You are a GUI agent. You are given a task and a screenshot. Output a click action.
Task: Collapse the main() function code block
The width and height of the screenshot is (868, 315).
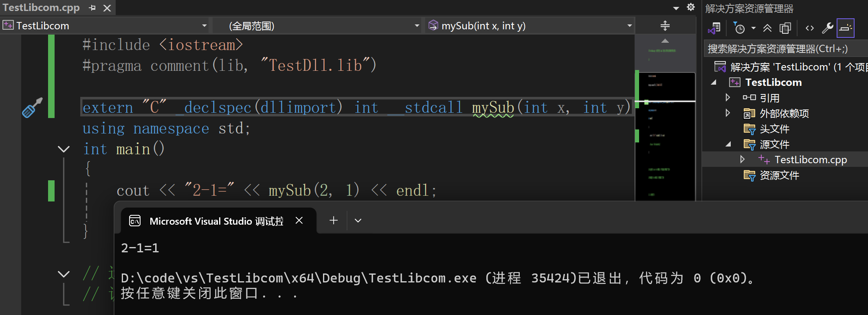coord(64,149)
